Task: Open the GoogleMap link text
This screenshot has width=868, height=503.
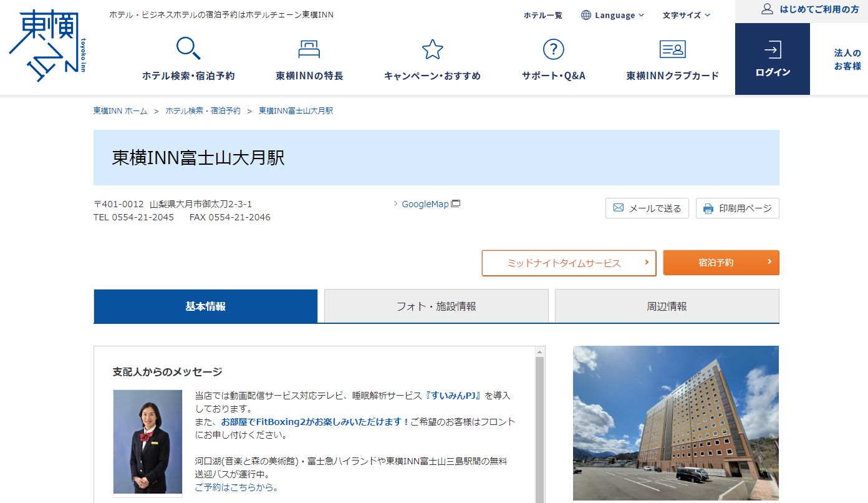Action: coord(425,204)
